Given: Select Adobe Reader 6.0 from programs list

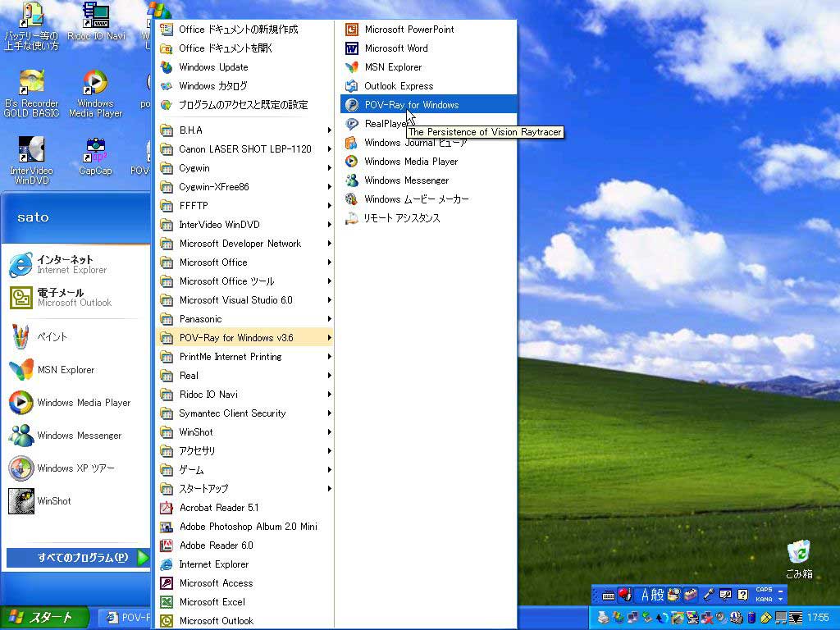Looking at the screenshot, I should pyautogui.click(x=245, y=546).
